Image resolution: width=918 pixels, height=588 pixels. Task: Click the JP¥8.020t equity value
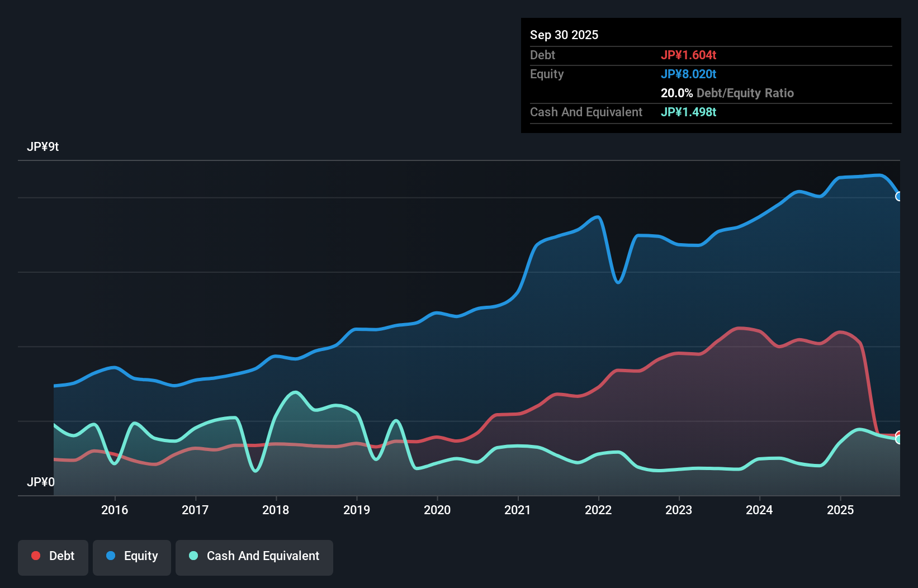(688, 74)
